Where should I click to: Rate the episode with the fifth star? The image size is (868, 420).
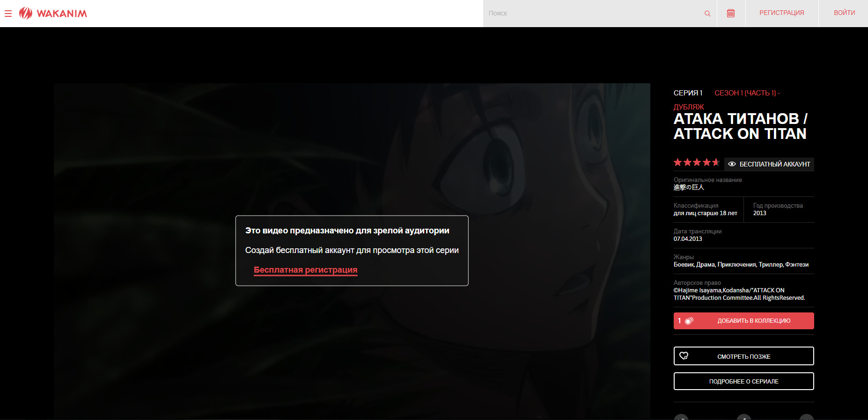(x=716, y=162)
